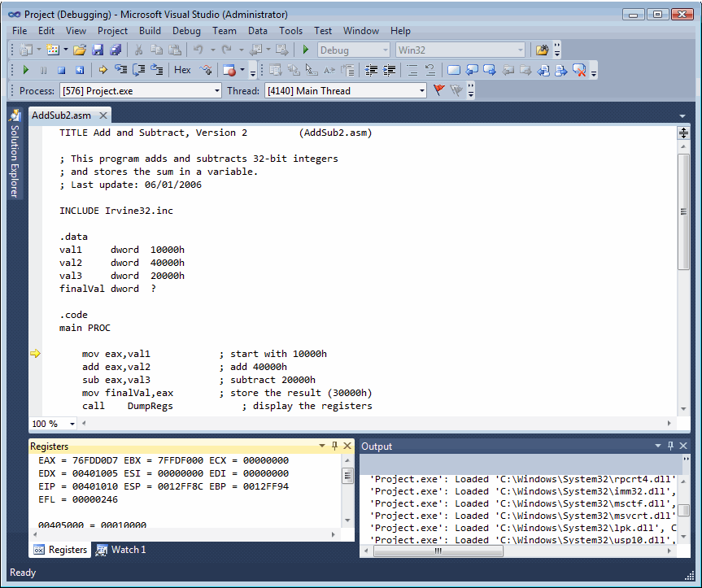Click the Output panel horizontal scrollbar thumb
Image resolution: width=702 pixels, height=588 pixels.
[438, 551]
